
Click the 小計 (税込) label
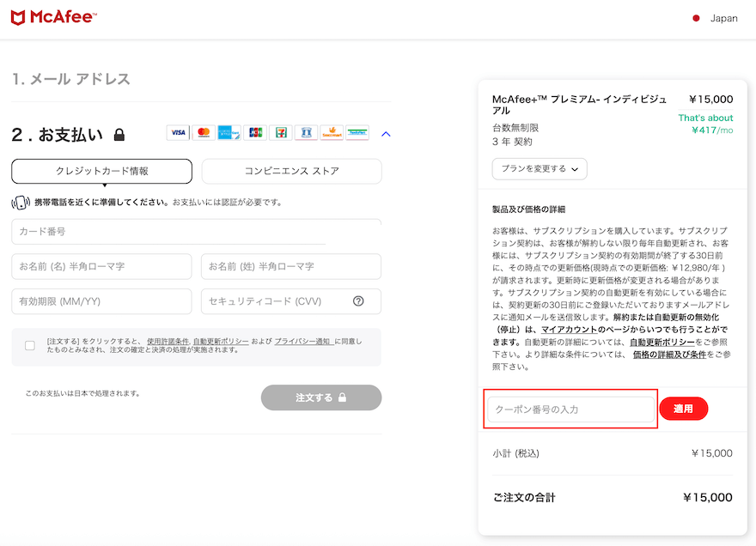(x=516, y=453)
